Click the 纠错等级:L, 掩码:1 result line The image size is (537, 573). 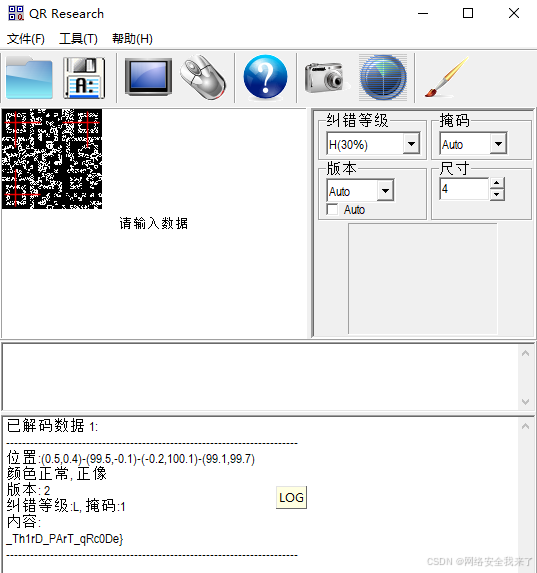(66, 506)
